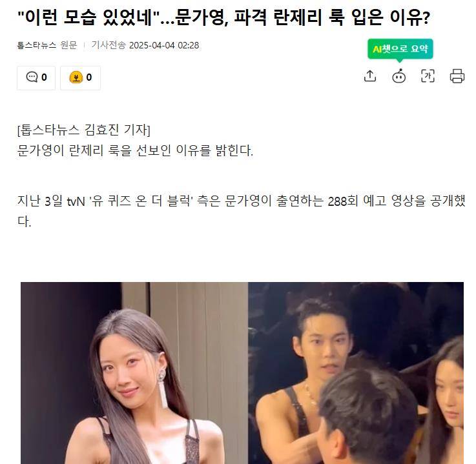Viewport: 476px width, 464px height.
Task: Click the reaction count zero beside the emoji
Action: [x=89, y=77]
